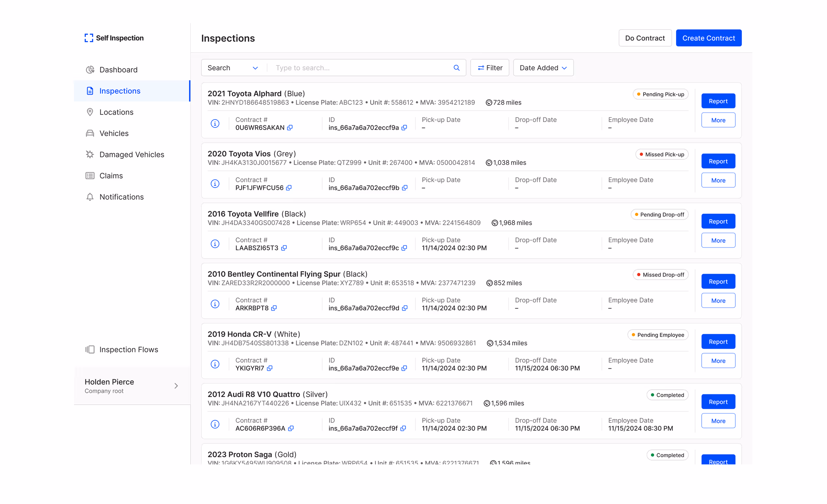Screen dimensions: 827x504
Task: Click the search magnifier icon
Action: pyautogui.click(x=457, y=68)
